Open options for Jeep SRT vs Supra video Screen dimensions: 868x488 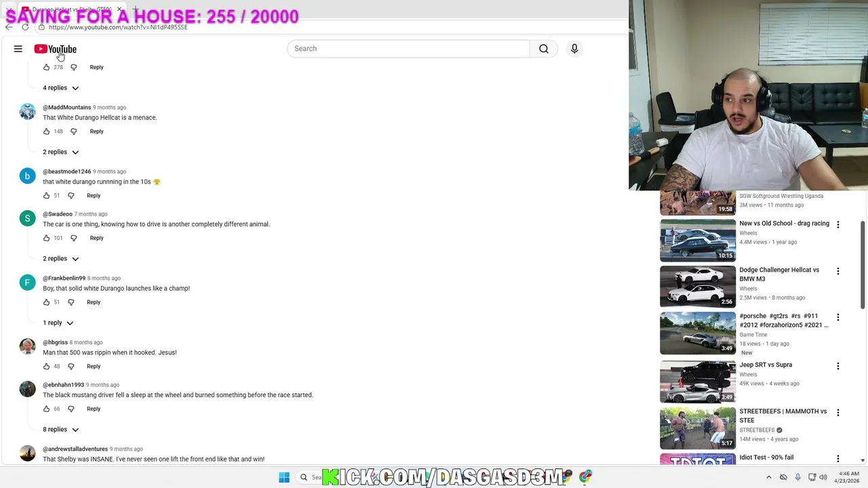837,366
